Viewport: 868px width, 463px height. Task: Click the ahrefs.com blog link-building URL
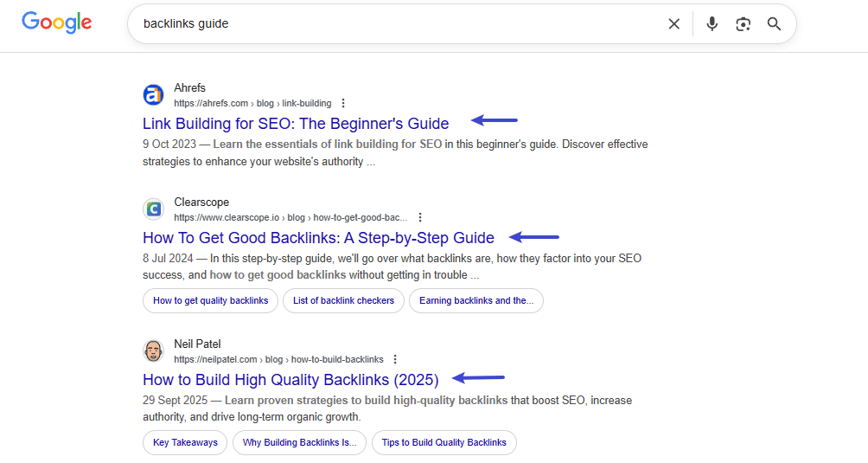tap(252, 103)
